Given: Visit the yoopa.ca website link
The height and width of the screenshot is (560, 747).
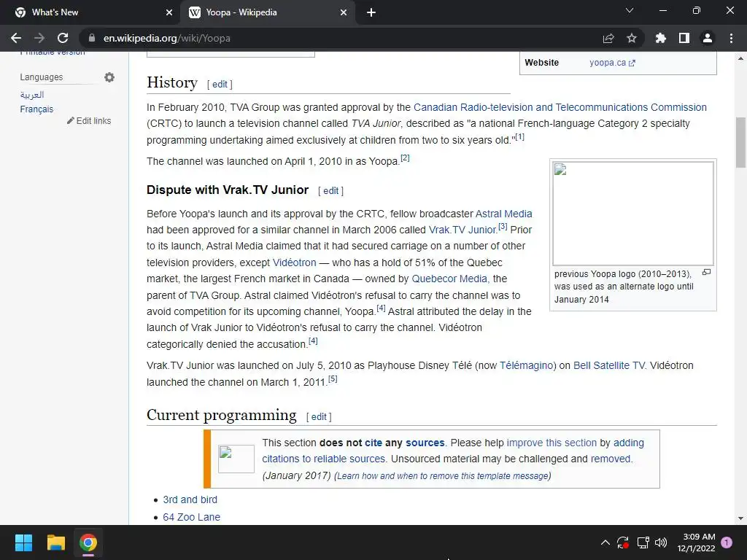Looking at the screenshot, I should point(612,63).
